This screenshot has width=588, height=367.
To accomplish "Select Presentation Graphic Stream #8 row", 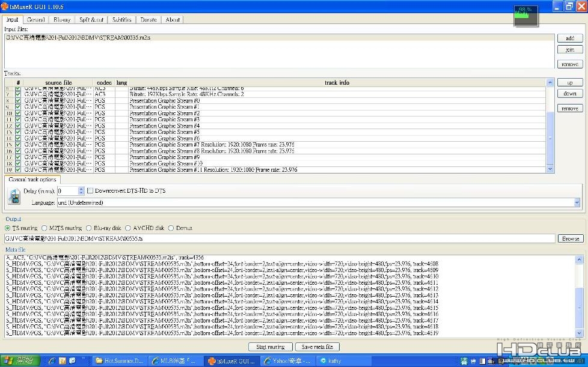I will [x=275, y=151].
